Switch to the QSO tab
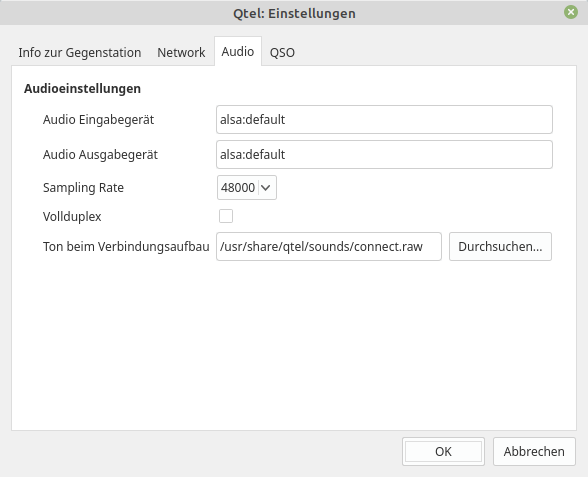Viewport: 588px width, 477px height. [x=282, y=52]
